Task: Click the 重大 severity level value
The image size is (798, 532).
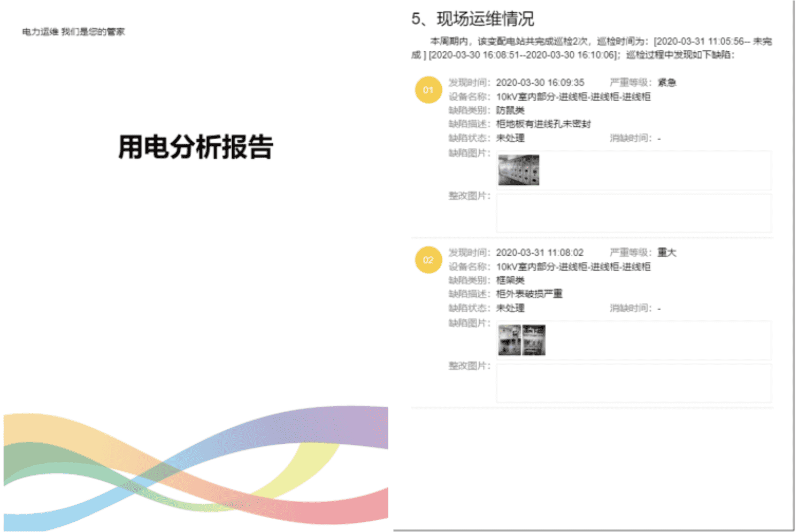Action: 666,252
